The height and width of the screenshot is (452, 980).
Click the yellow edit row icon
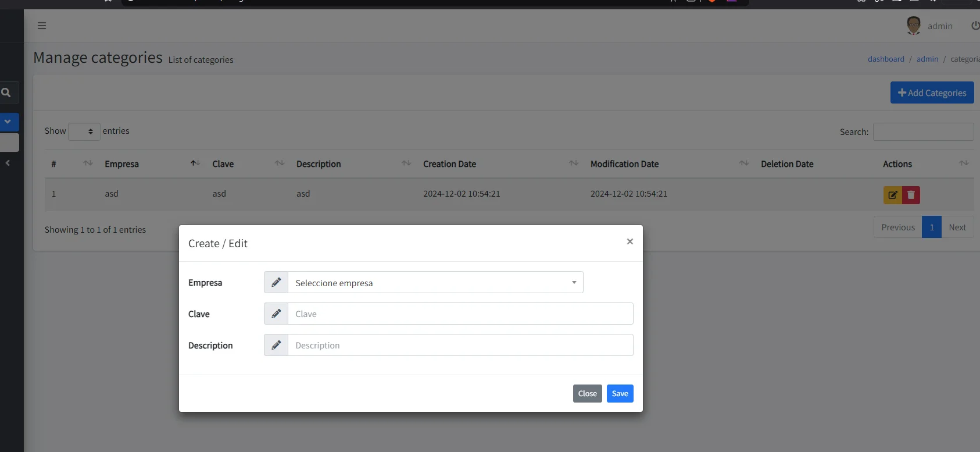pos(892,195)
